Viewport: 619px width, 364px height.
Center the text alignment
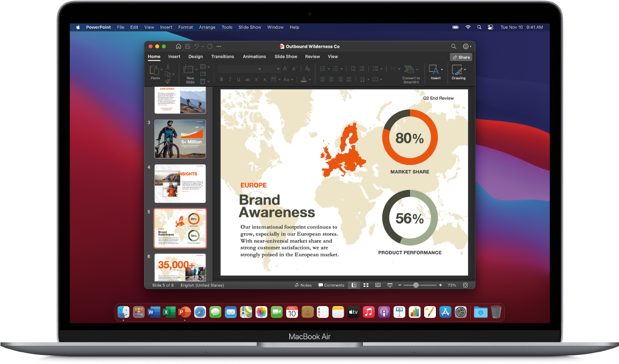coord(331,79)
